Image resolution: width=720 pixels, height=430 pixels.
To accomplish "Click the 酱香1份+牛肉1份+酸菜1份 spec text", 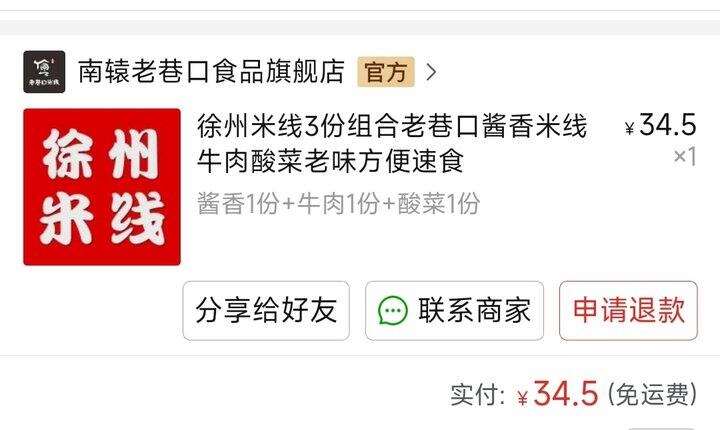I will tap(338, 203).
